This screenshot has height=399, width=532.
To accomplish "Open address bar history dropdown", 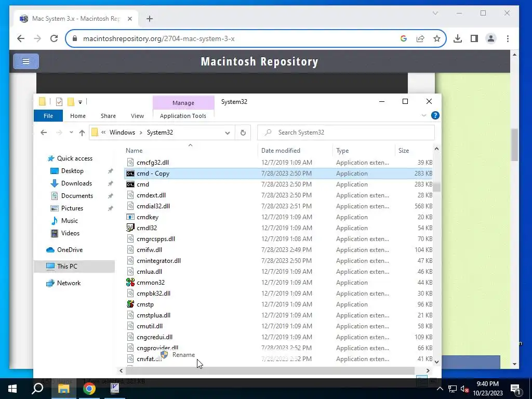I will tap(228, 132).
